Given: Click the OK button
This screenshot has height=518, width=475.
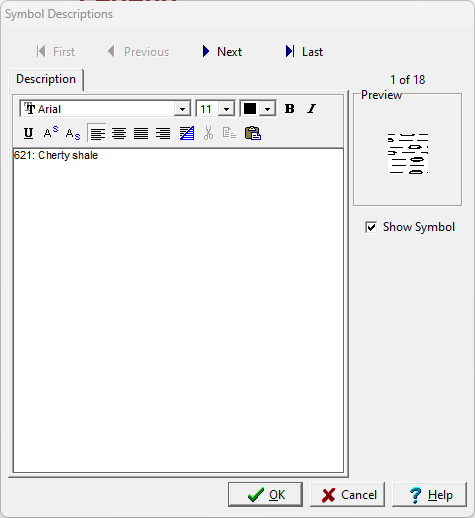Looking at the screenshot, I should (x=266, y=495).
